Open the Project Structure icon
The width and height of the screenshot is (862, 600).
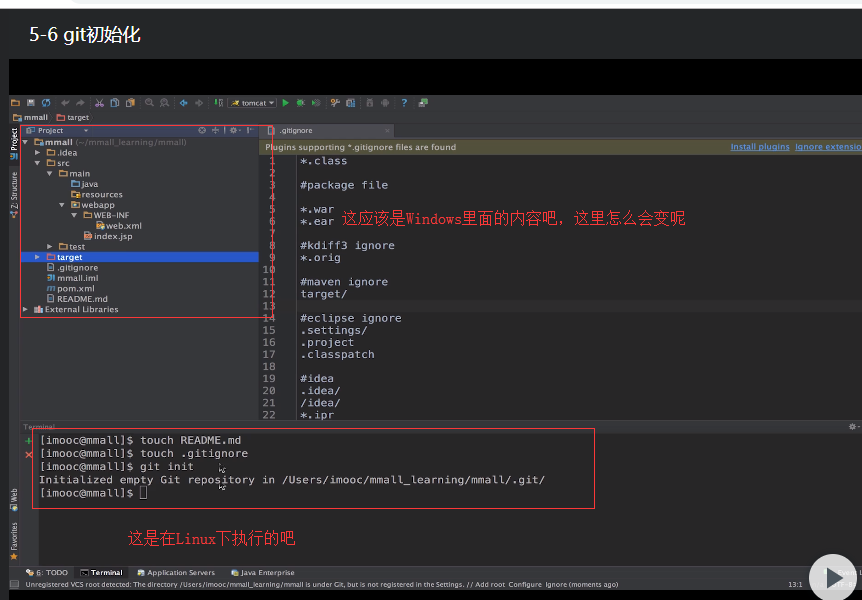pyautogui.click(x=350, y=103)
